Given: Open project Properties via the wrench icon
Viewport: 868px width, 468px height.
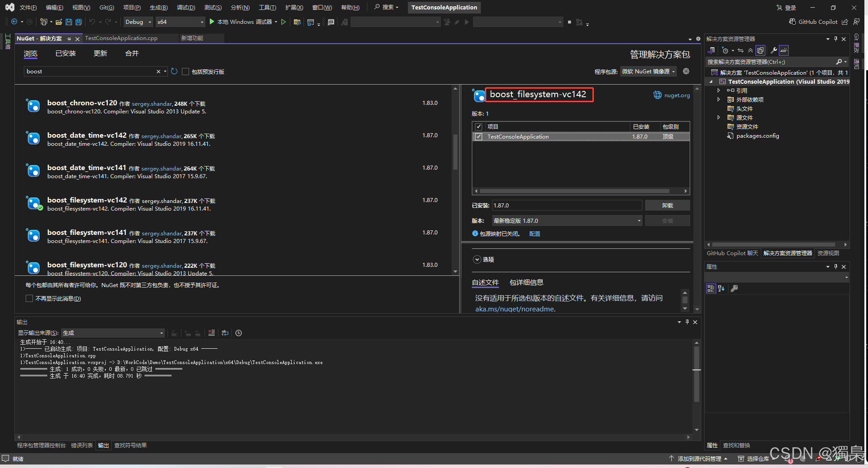Looking at the screenshot, I should [x=774, y=50].
